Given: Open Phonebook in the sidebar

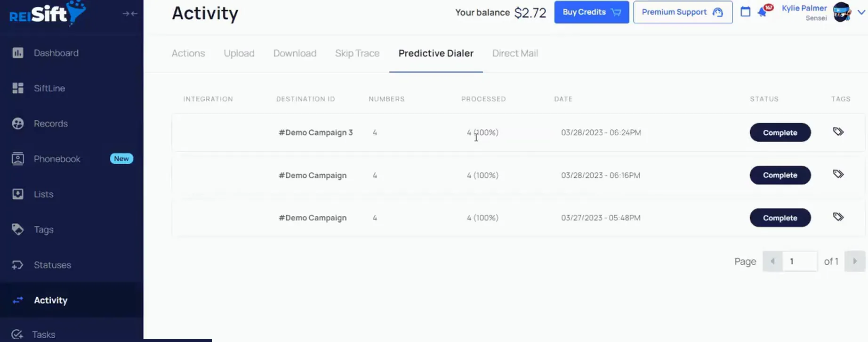Looking at the screenshot, I should 57,159.
